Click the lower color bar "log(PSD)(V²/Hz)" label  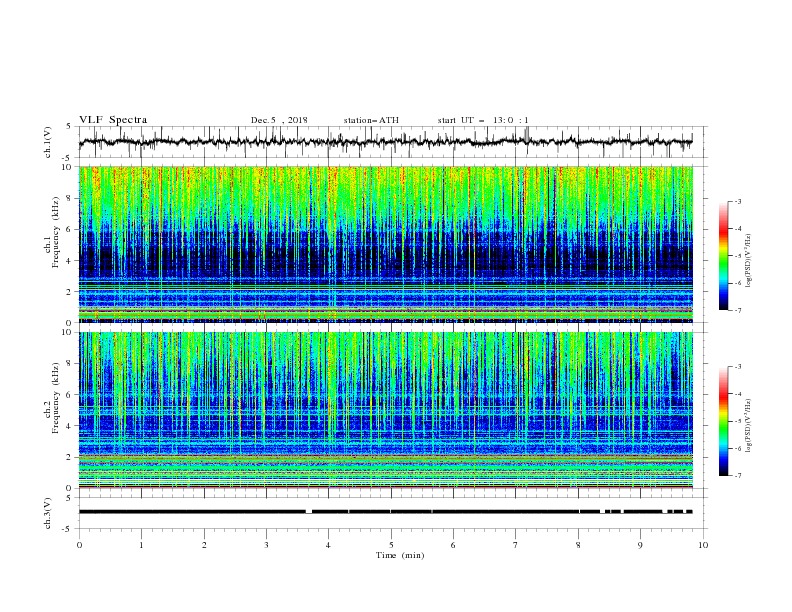coord(748,426)
